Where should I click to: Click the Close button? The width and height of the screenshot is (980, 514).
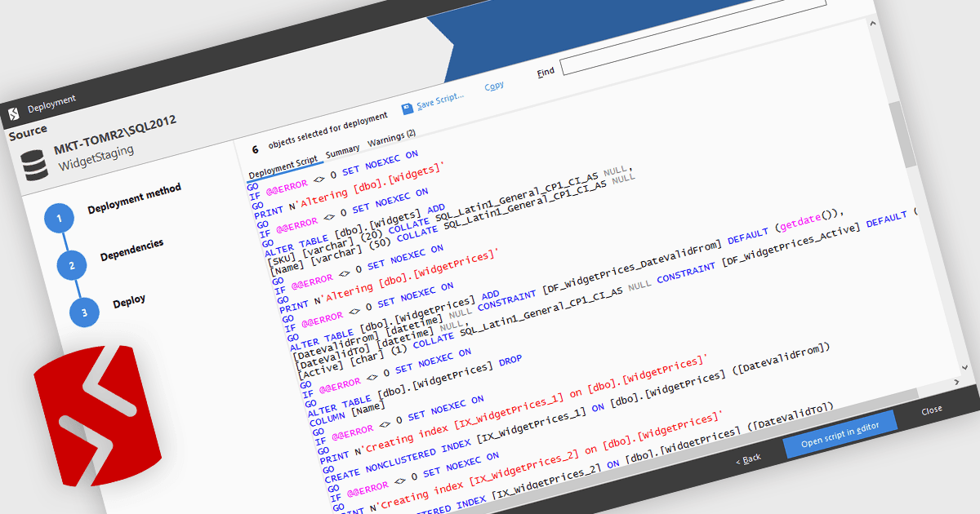coord(932,410)
